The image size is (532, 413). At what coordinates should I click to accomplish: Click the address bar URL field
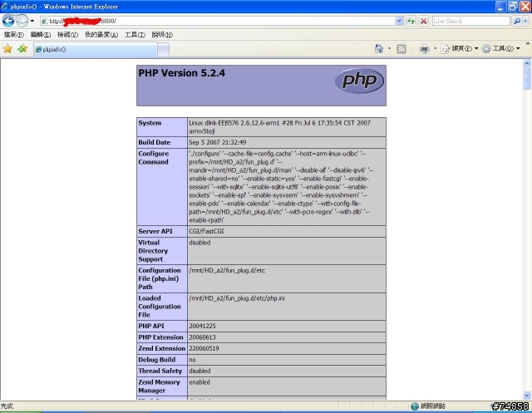click(x=218, y=21)
